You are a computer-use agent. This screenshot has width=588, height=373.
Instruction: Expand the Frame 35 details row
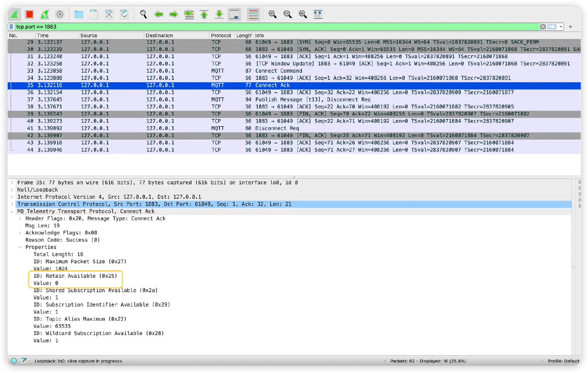[x=12, y=182]
